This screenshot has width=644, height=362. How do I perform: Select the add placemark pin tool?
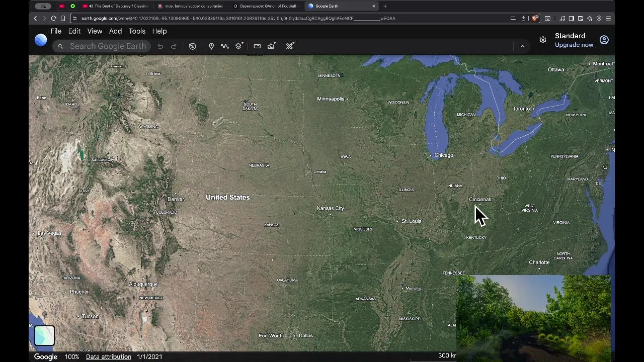pos(211,46)
